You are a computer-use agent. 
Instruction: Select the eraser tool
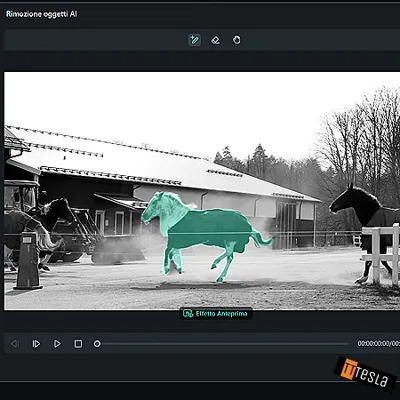point(216,40)
